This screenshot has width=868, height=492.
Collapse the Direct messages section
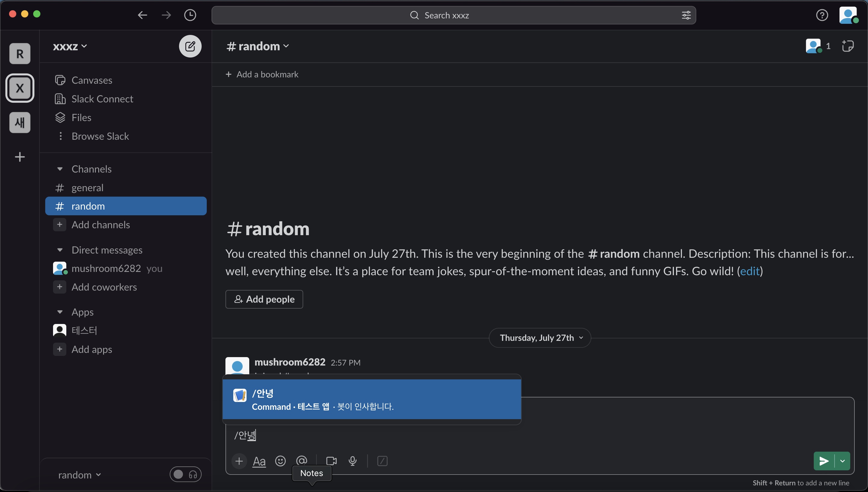(60, 250)
